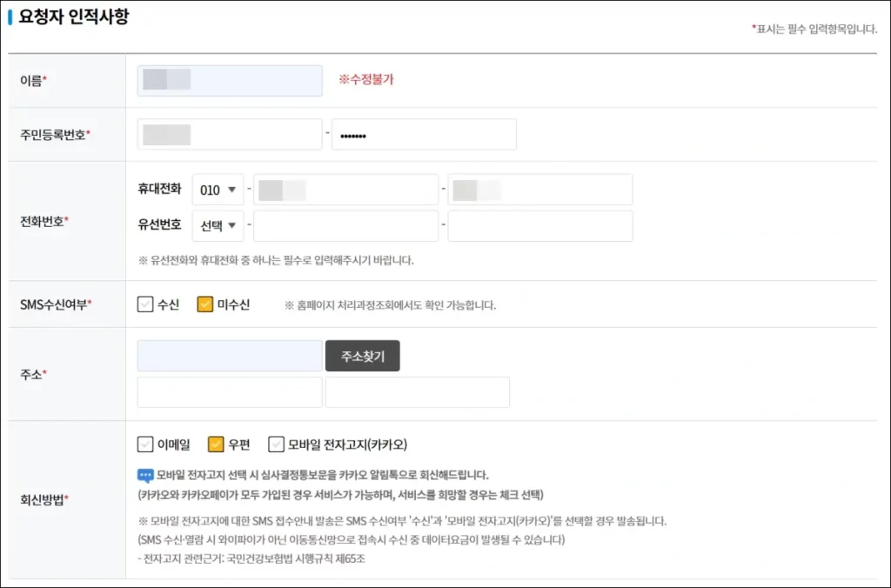Click the lower-right detailed address field

[418, 392]
